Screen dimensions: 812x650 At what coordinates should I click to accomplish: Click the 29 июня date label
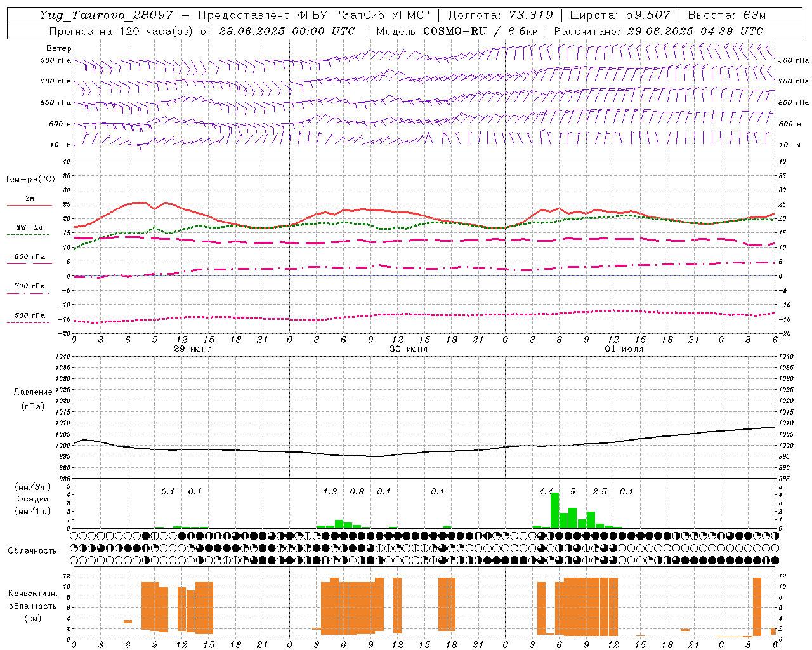tap(192, 349)
